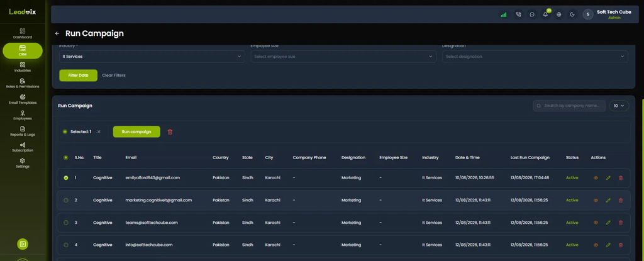Go to Email Templates in sidebar
The image size is (644, 261).
pyautogui.click(x=23, y=99)
